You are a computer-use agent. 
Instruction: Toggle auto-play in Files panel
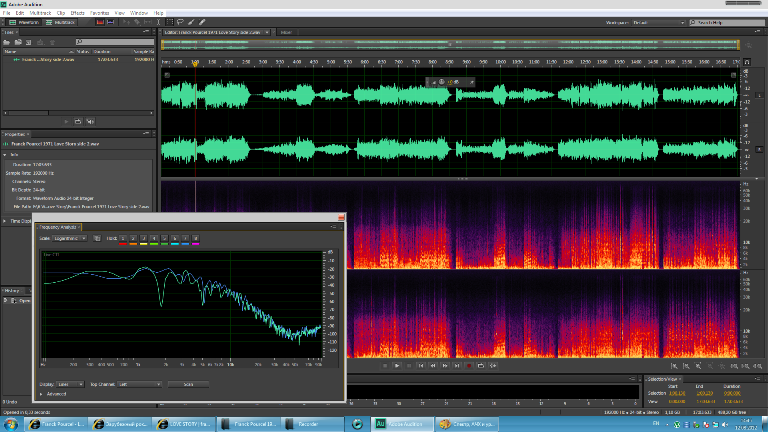[90, 121]
